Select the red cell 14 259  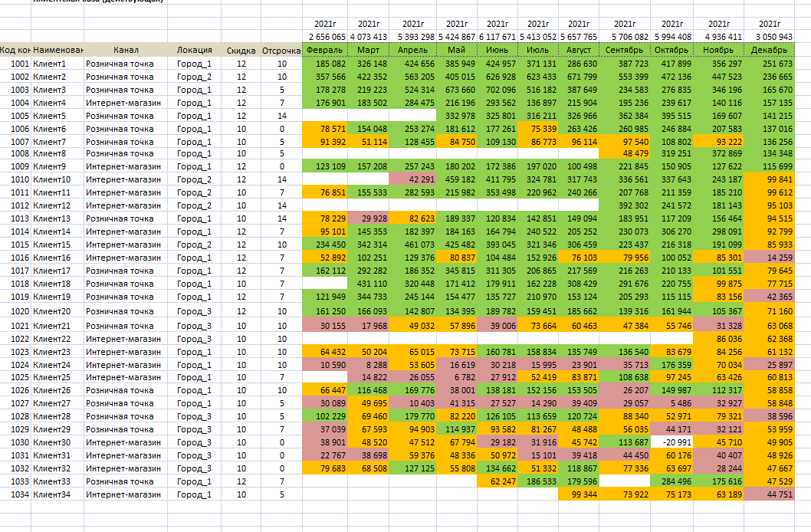769,258
